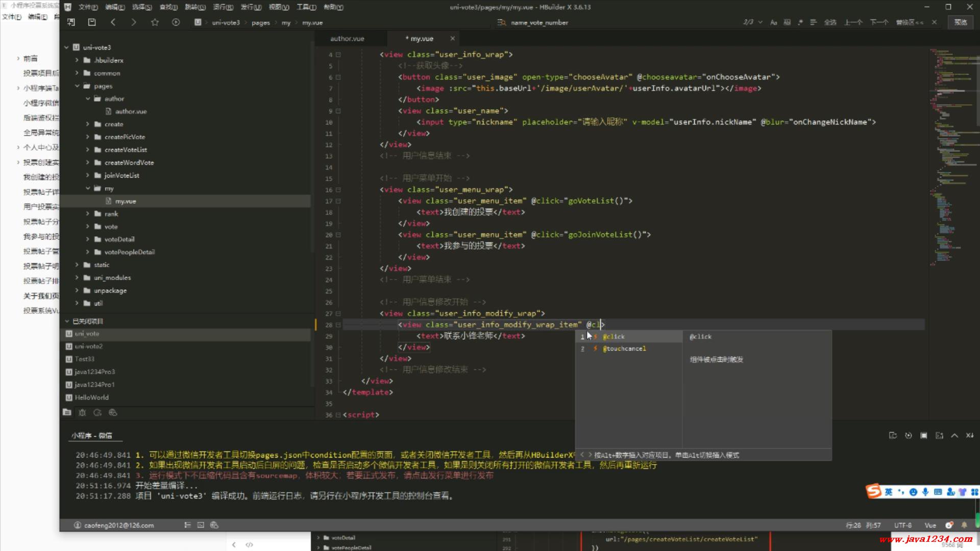This screenshot has width=980, height=551.
Task: Open the 工具(T) menu
Action: click(x=307, y=7)
